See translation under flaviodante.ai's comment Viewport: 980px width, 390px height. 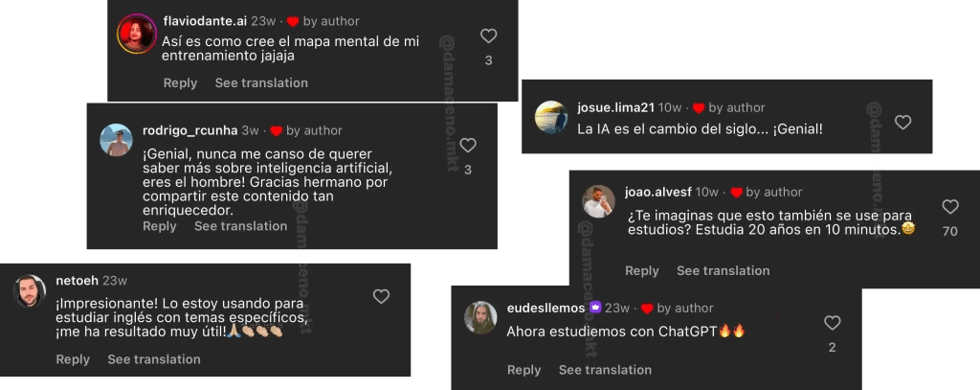(261, 82)
